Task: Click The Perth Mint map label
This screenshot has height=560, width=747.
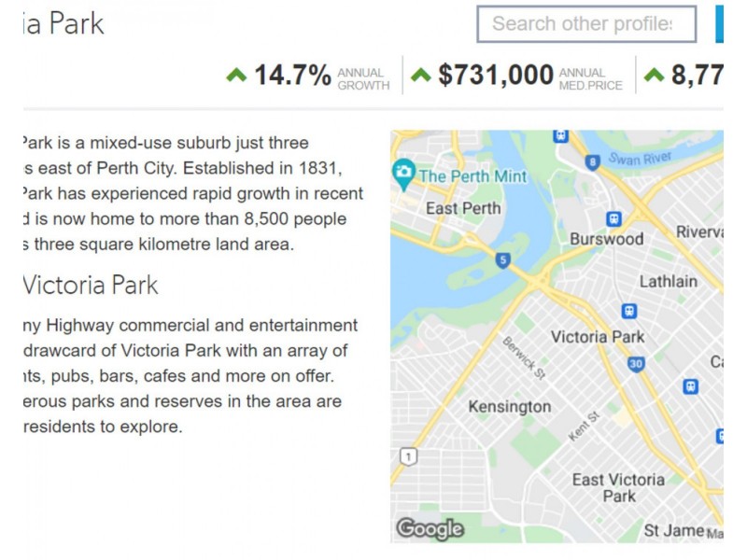Action: [472, 175]
